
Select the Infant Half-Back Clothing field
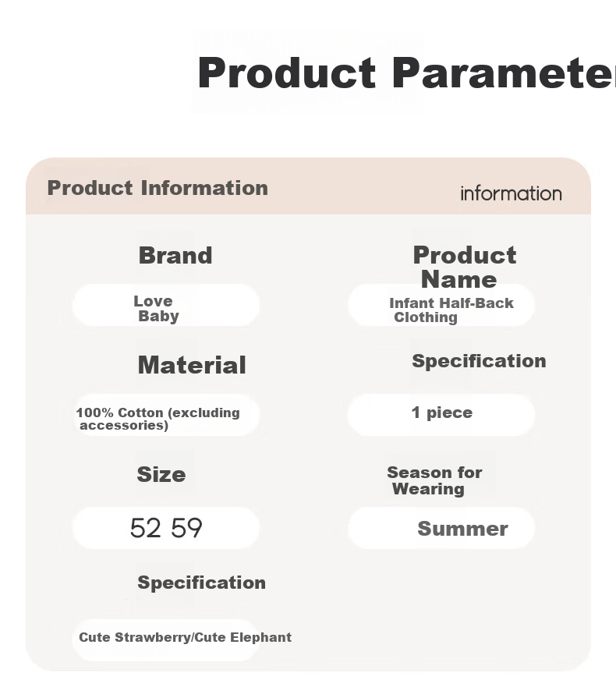441,305
